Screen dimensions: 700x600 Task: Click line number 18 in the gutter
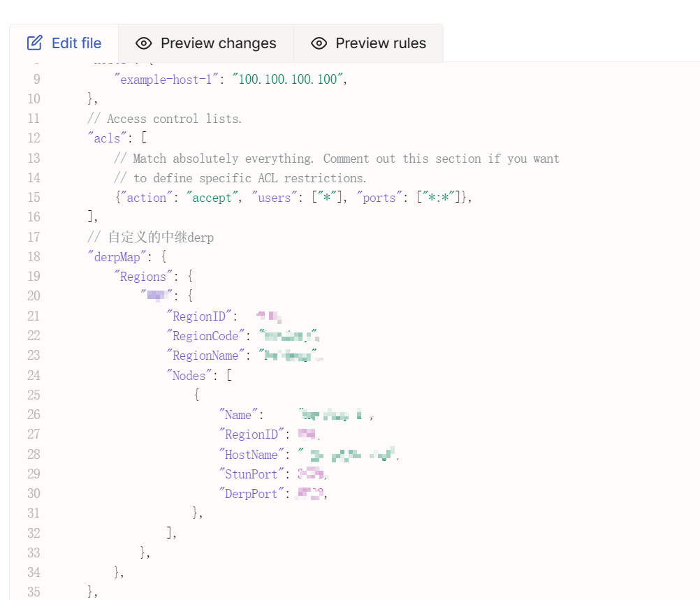pos(33,257)
